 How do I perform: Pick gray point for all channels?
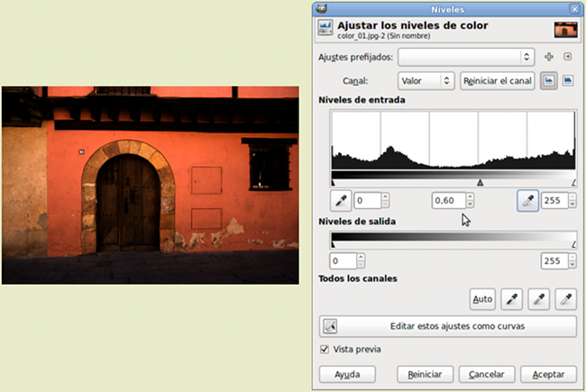pos(538,299)
